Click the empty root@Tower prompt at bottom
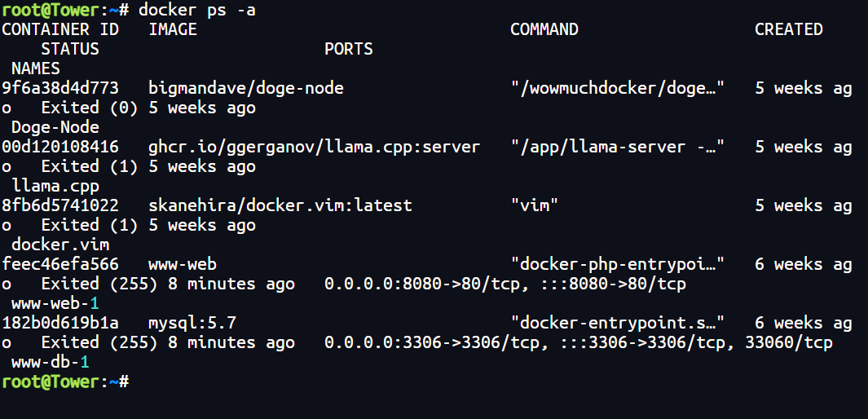This screenshot has width=868, height=419. click(x=65, y=382)
